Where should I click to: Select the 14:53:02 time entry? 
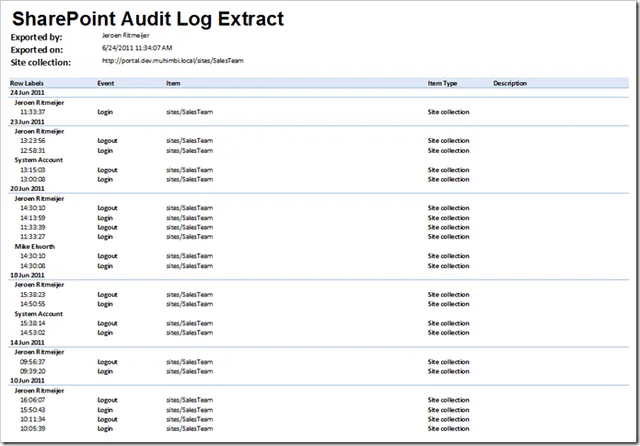(x=33, y=333)
